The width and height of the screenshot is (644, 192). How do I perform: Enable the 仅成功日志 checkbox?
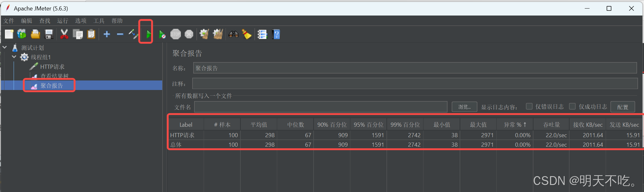[572, 106]
